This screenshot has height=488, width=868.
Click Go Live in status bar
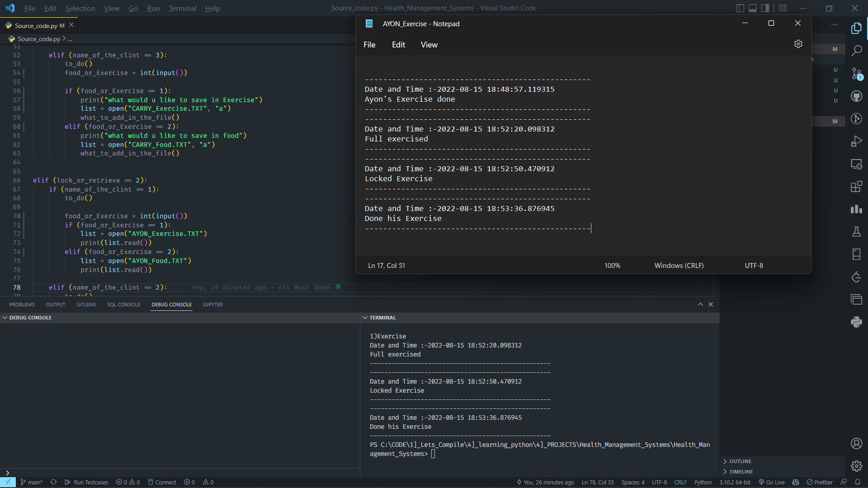(x=772, y=482)
